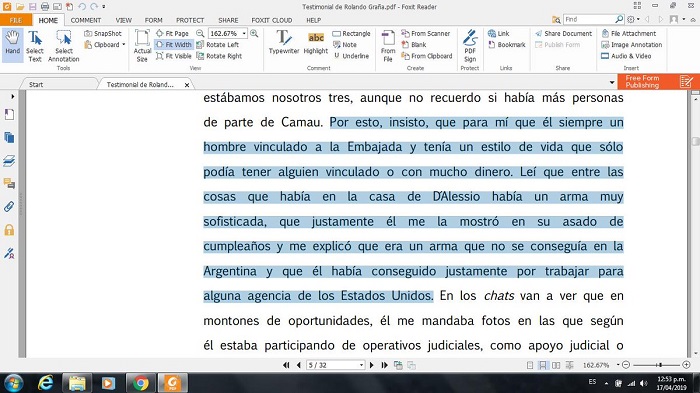Select the Underline tool

pos(351,56)
